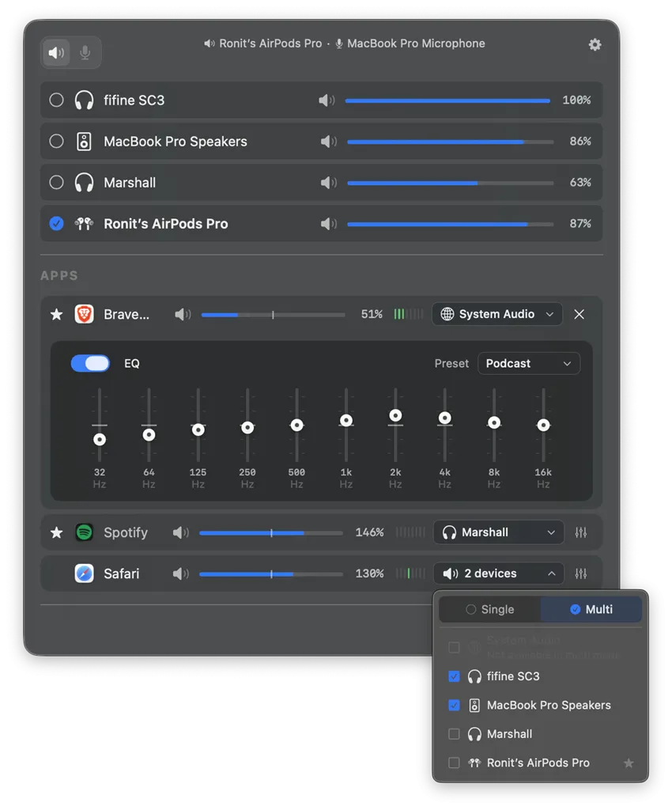Switch to the Single tab
This screenshot has width=672, height=810.
(490, 609)
